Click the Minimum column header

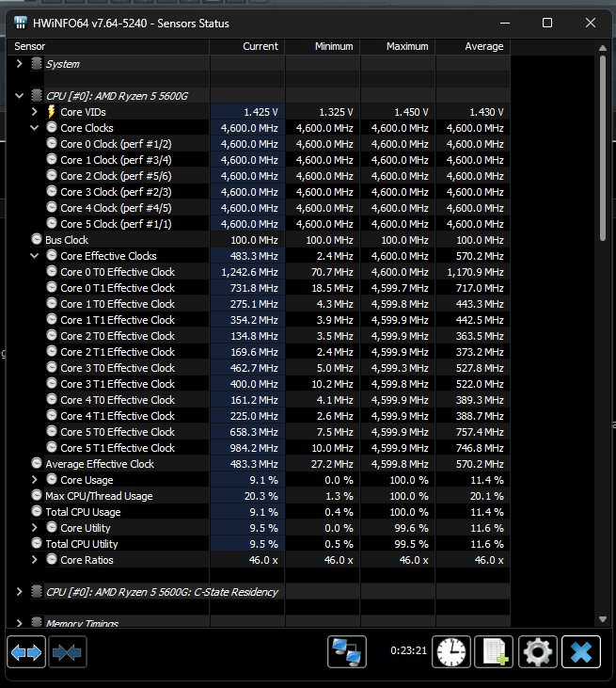pyautogui.click(x=323, y=46)
